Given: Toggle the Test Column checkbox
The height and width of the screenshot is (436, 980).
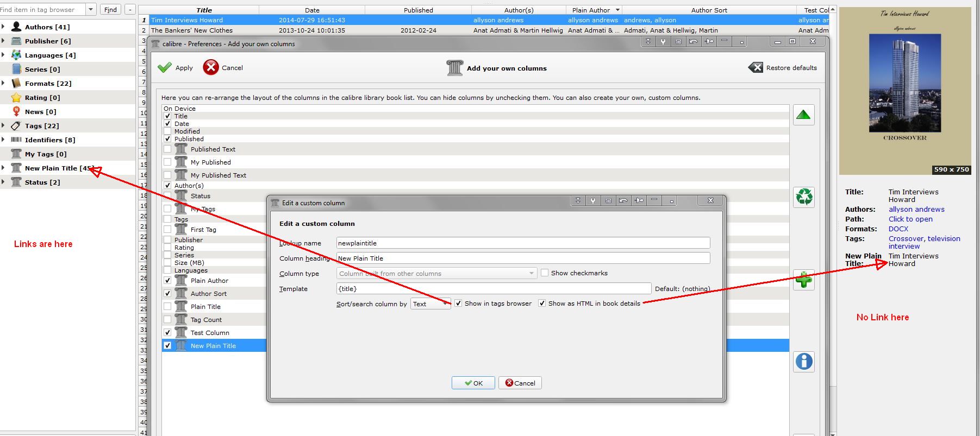Looking at the screenshot, I should point(167,332).
